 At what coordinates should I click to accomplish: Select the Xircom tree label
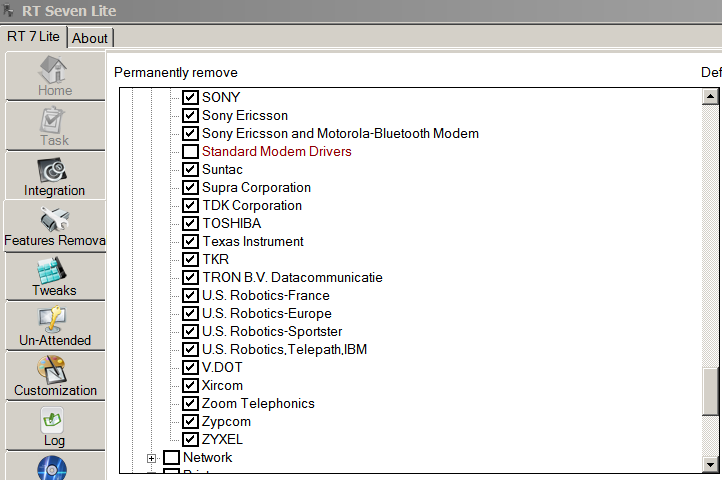pos(222,386)
